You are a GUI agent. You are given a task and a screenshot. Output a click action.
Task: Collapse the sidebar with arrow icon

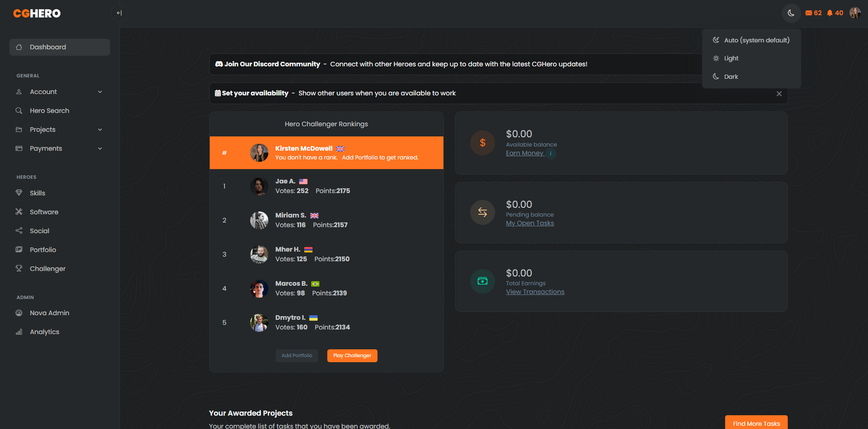click(119, 13)
